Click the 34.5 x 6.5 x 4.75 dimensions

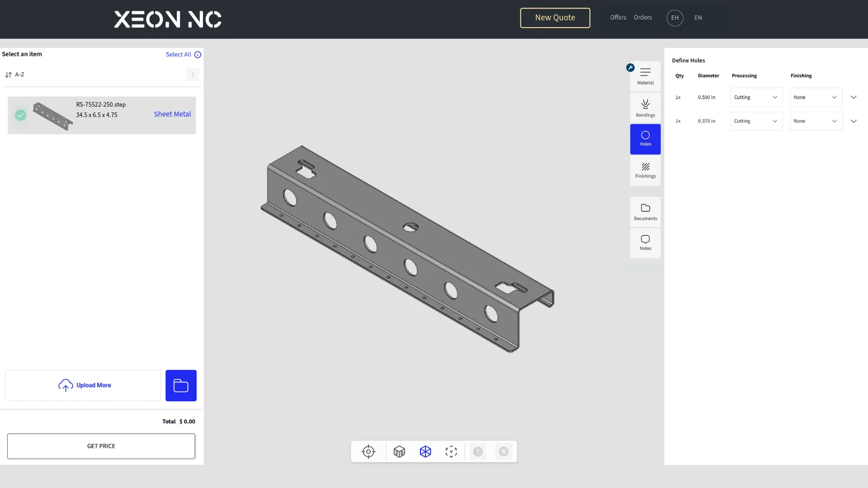click(97, 115)
